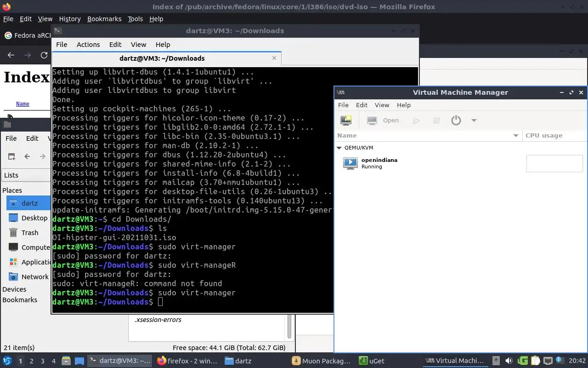This screenshot has height=368, width=588.
Task: Open Firefox File menu
Action: pyautogui.click(x=8, y=19)
